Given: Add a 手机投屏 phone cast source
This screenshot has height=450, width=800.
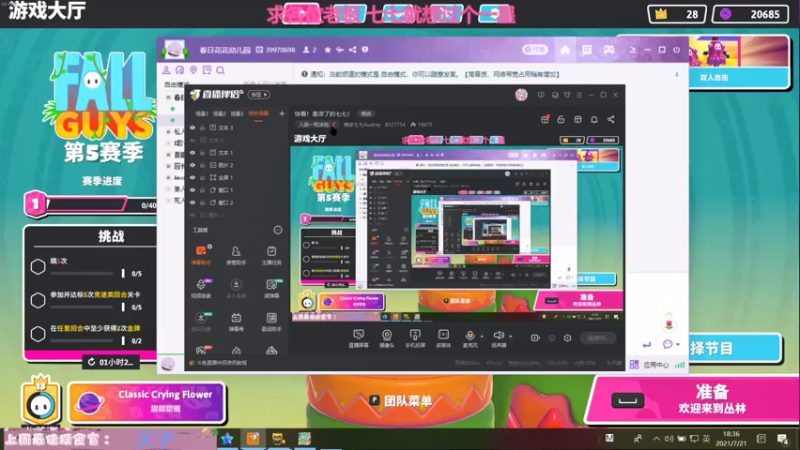Looking at the screenshot, I should [x=415, y=338].
